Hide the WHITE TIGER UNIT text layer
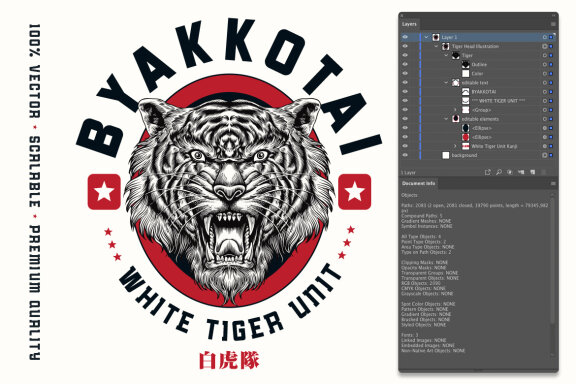 (405, 101)
